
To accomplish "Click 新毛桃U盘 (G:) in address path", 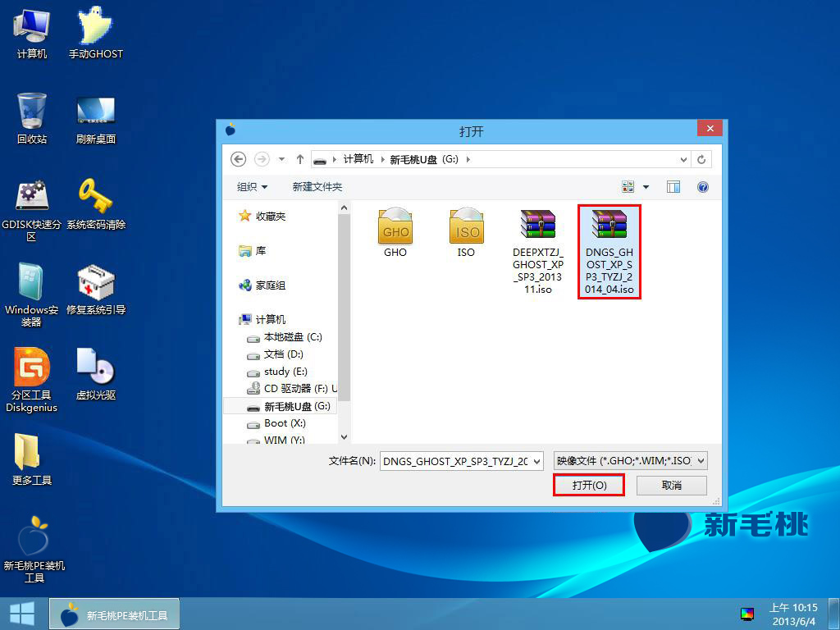I will coord(424,159).
